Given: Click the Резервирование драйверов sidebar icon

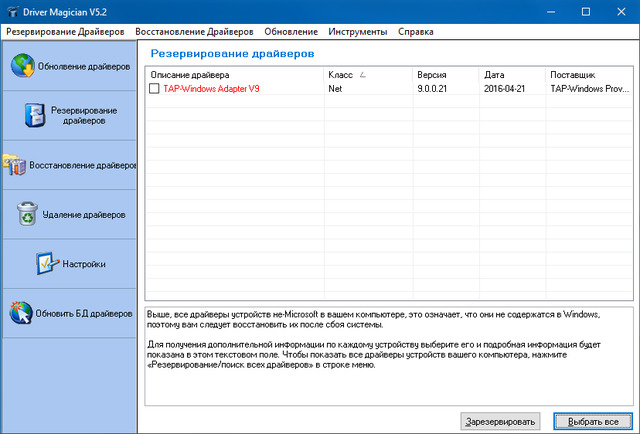Looking at the screenshot, I should coord(36,114).
